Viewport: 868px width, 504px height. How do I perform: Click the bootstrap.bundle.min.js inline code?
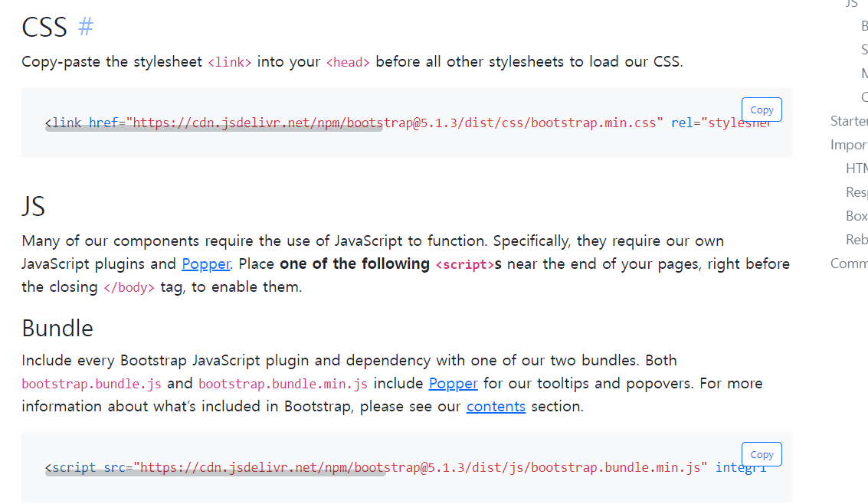(283, 384)
